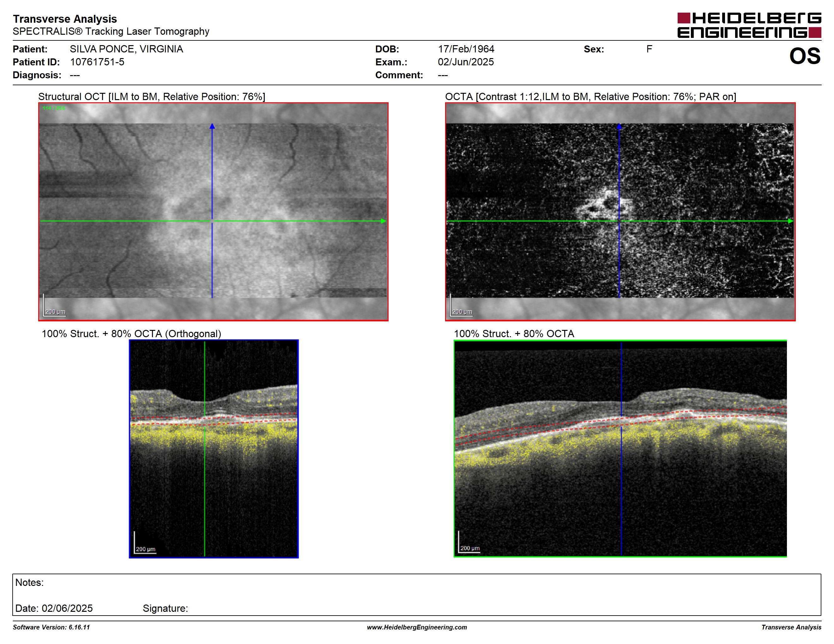Click the 200 µm scale bar in the OCTA image
834x644 pixels.
click(461, 305)
